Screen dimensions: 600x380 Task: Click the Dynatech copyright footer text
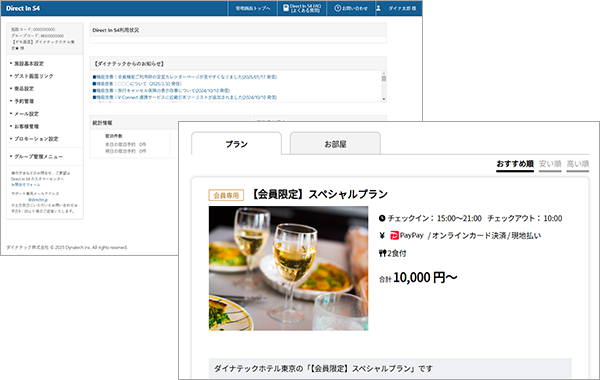[67, 248]
